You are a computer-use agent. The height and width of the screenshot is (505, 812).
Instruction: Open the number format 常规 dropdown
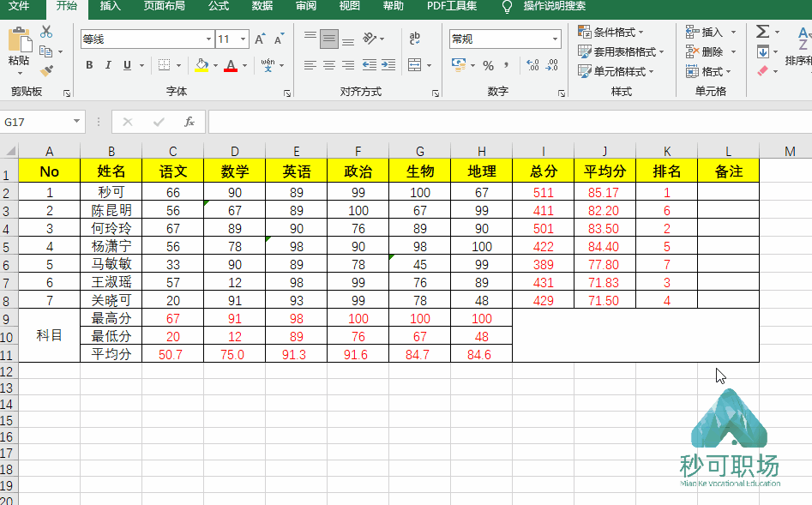point(555,39)
